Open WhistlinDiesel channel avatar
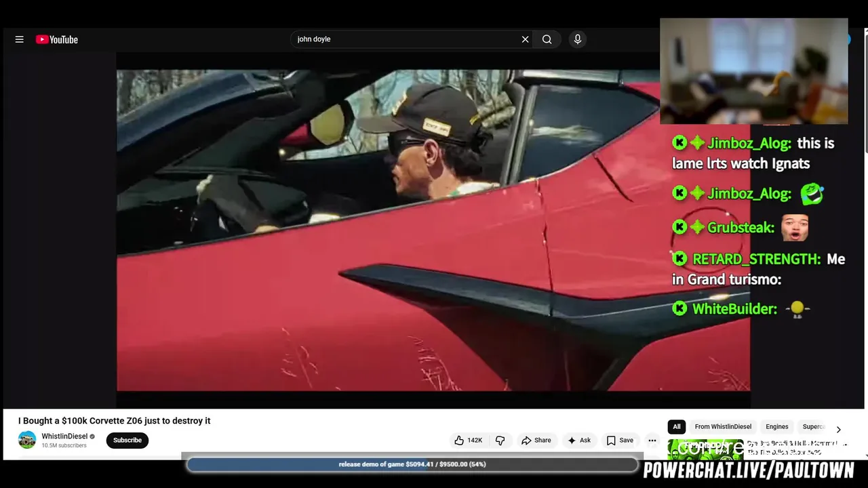The height and width of the screenshot is (488, 868). (27, 440)
